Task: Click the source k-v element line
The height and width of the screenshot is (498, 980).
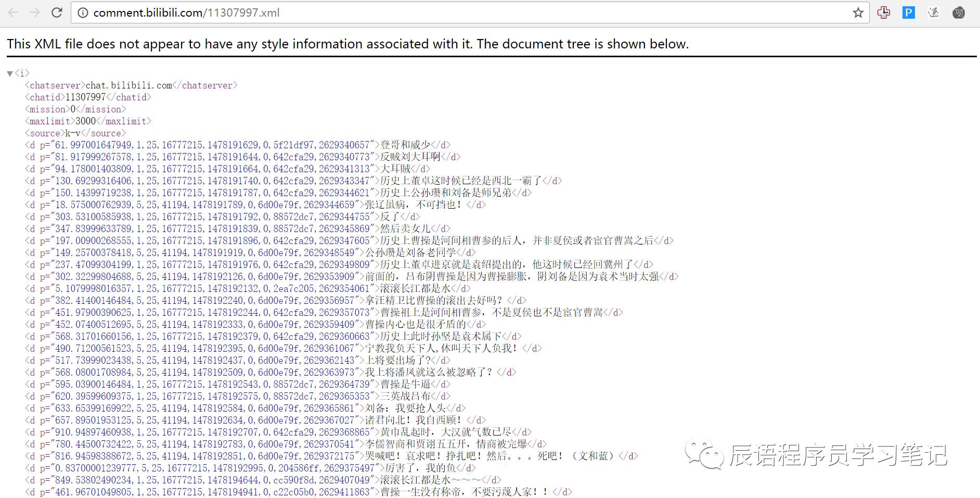Action: [x=75, y=133]
